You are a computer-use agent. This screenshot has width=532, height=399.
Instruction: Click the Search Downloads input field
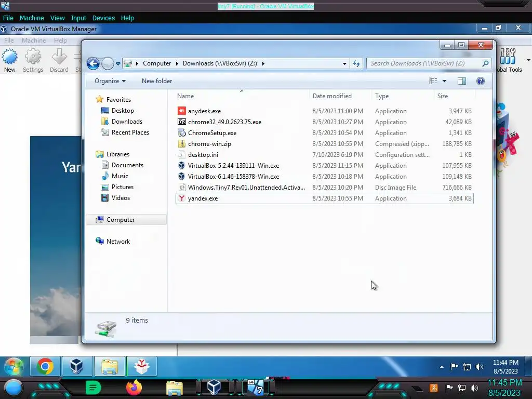(424, 63)
